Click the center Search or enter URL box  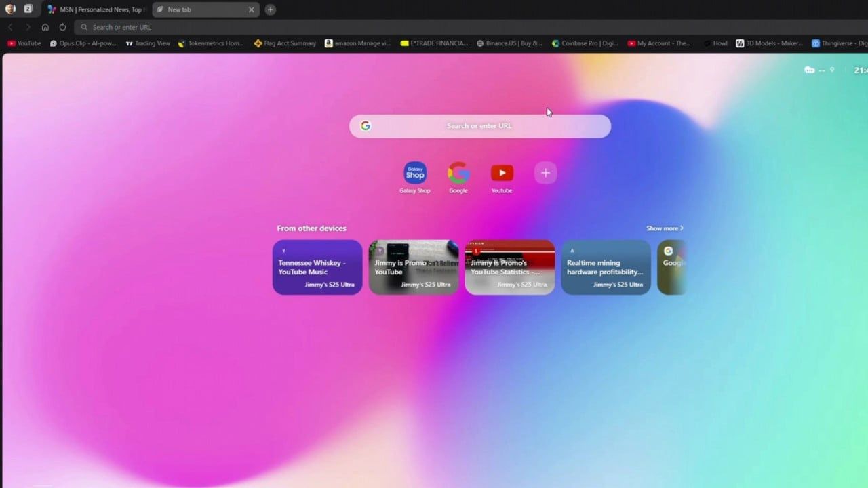[480, 126]
